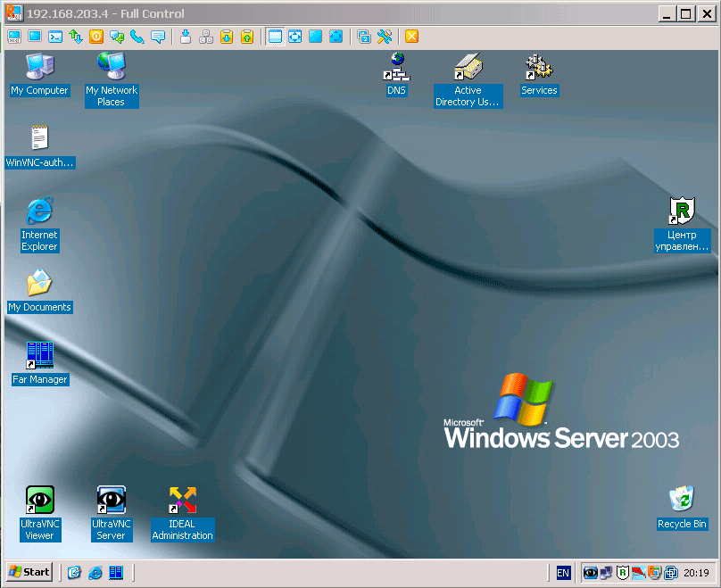
Task: Start Text Chat from toolbar
Action: coord(117,37)
